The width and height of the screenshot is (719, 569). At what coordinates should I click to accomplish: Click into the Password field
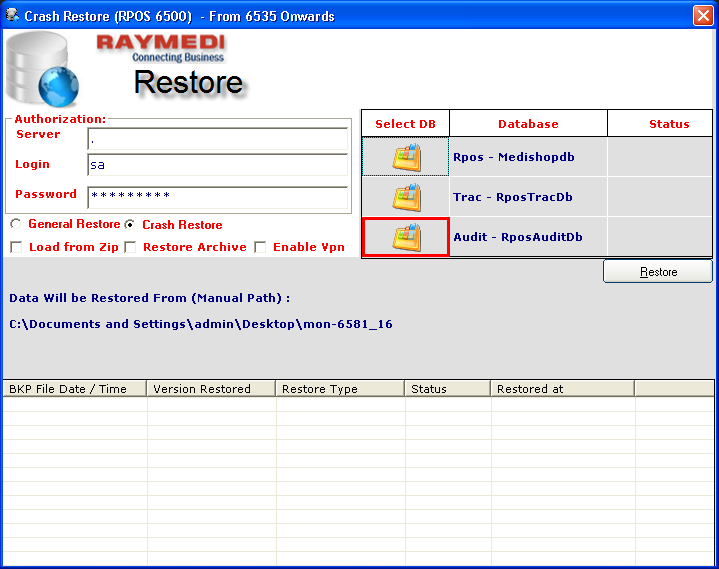(217, 198)
